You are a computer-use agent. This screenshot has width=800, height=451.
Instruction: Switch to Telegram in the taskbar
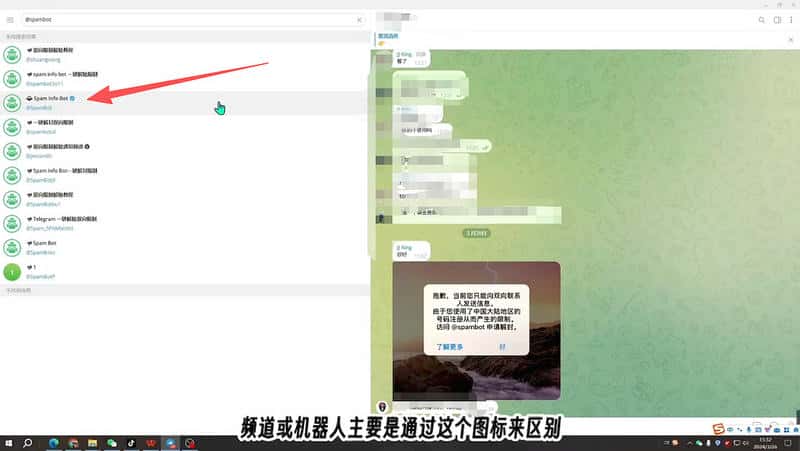coord(170,443)
